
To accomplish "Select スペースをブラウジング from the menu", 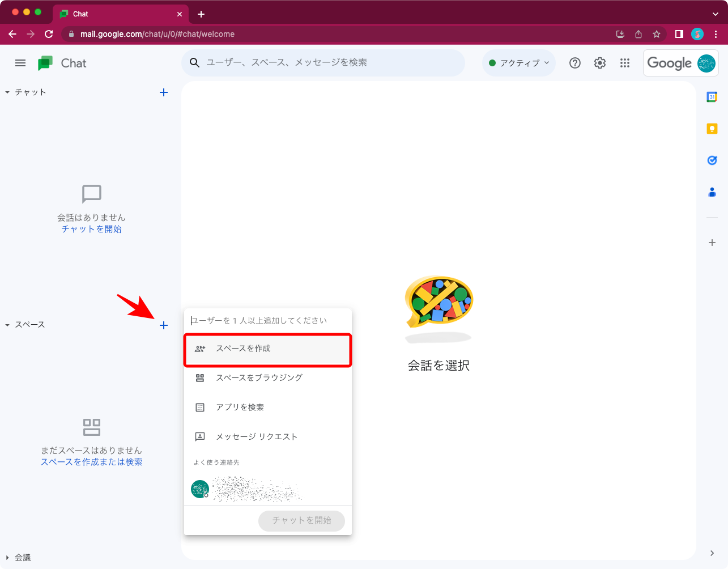I will click(259, 377).
